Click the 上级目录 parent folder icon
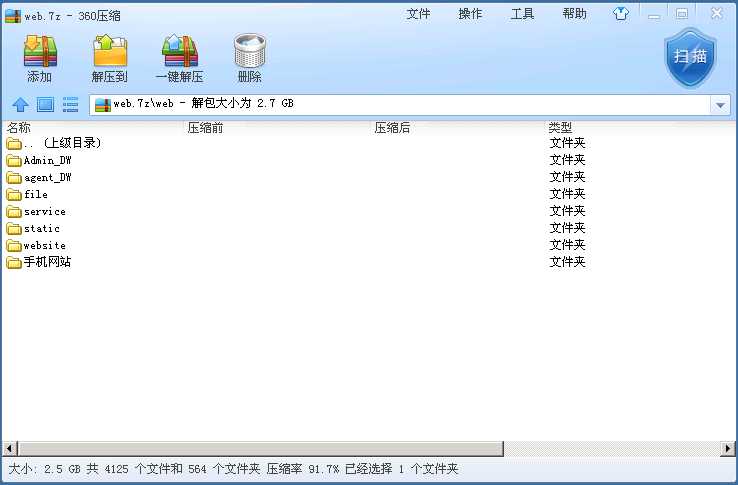738x485 pixels. click(14, 143)
